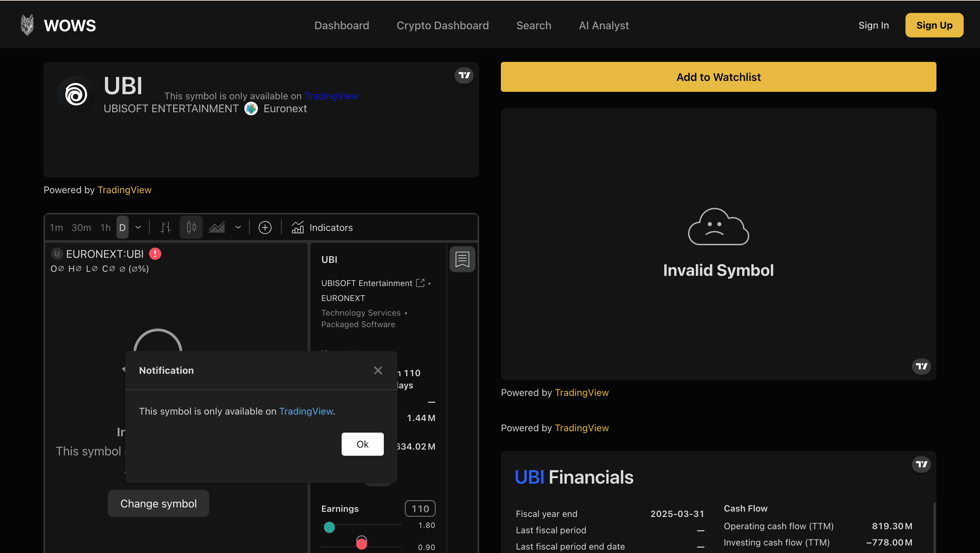
Task: Click the bar-adjust chart settings icon
Action: tap(165, 227)
